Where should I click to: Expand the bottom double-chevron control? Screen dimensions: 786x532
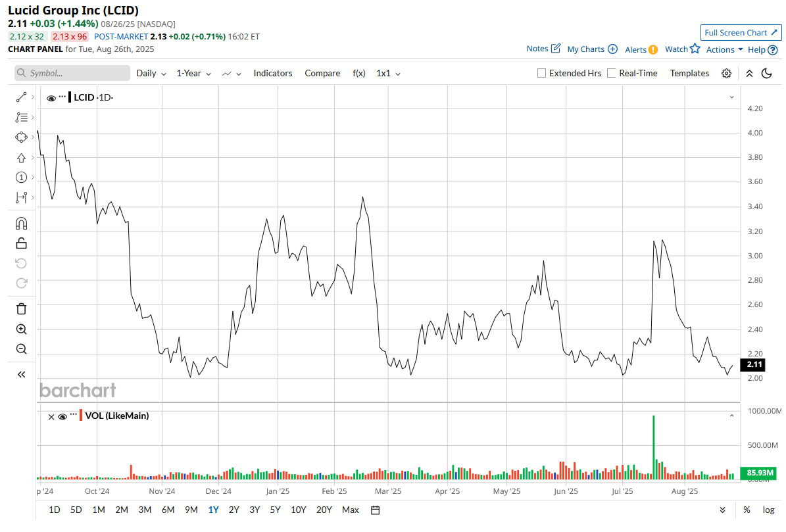click(x=722, y=510)
